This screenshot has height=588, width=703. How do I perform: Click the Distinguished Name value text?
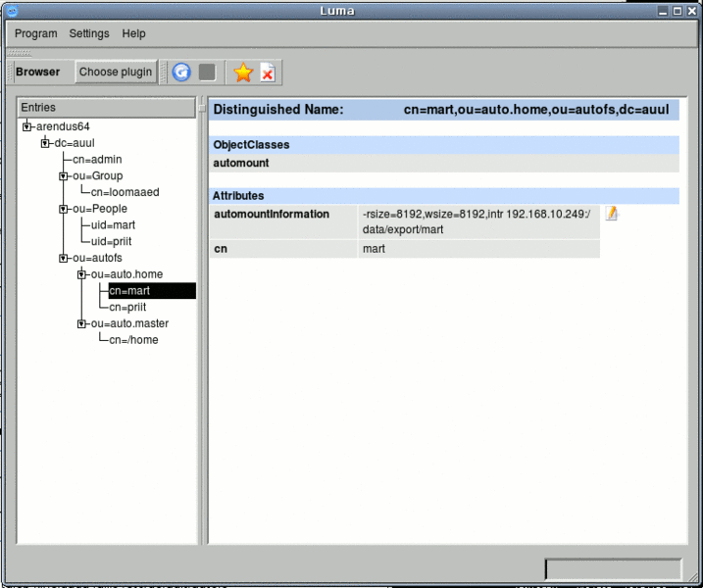536,110
